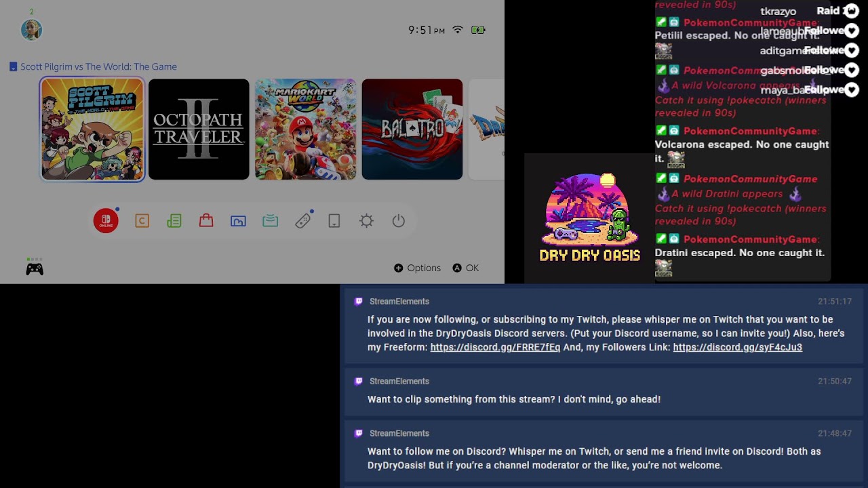The width and height of the screenshot is (868, 488).
Task: Open System Settings gear icon
Action: coord(367,221)
